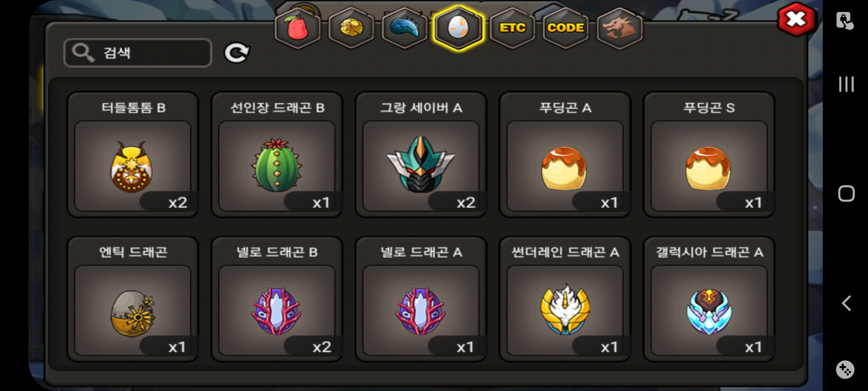Viewport: 868px width, 391px height.
Task: Choose the 넬로 드래곤 B egg
Action: click(277, 299)
